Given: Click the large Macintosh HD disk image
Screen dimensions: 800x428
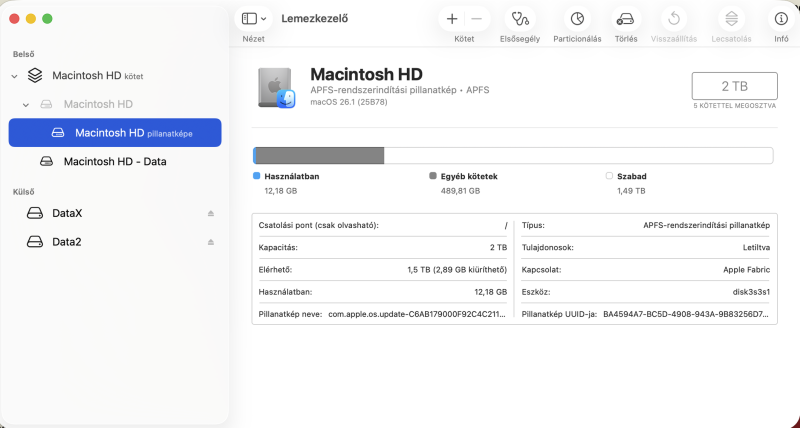Looking at the screenshot, I should 277,88.
